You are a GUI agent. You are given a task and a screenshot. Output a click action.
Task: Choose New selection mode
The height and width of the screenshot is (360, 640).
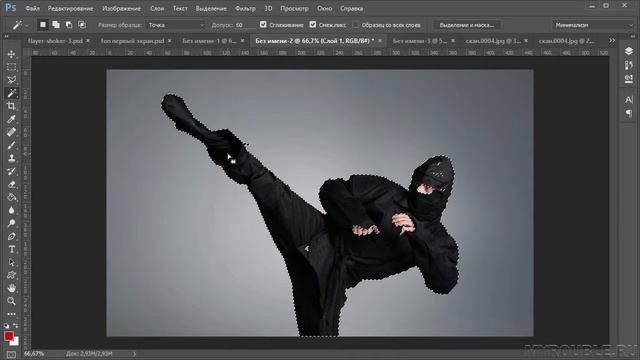coord(43,25)
